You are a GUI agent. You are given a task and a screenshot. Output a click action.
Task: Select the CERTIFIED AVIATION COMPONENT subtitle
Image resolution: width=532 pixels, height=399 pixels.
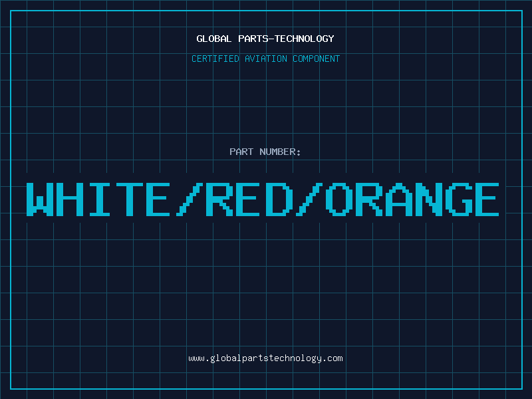(265, 59)
